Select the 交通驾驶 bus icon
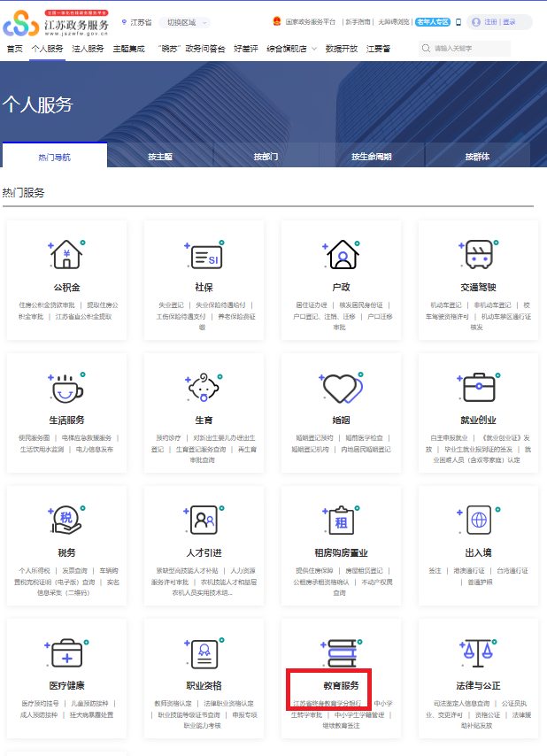The width and height of the screenshot is (547, 756). (x=478, y=254)
